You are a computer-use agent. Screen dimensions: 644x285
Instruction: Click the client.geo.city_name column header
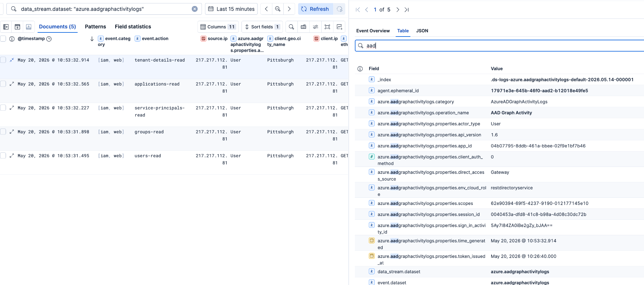coord(284,42)
